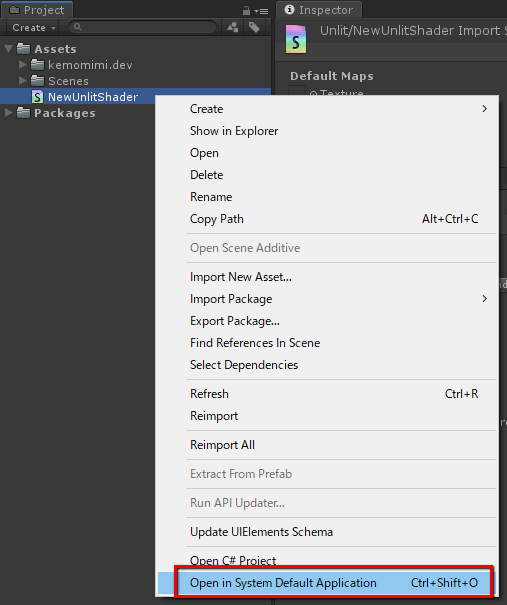The width and height of the screenshot is (507, 605).
Task: Click the Packages folder icon
Action: point(23,113)
